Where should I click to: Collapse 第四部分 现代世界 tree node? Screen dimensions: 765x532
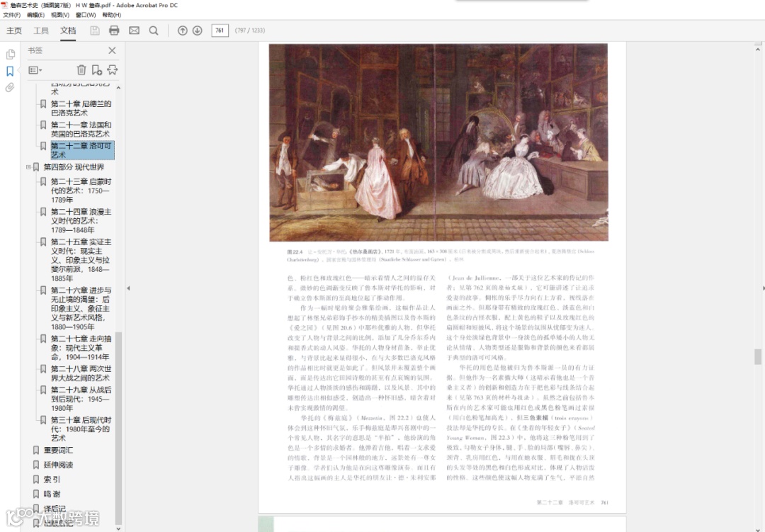coord(28,167)
